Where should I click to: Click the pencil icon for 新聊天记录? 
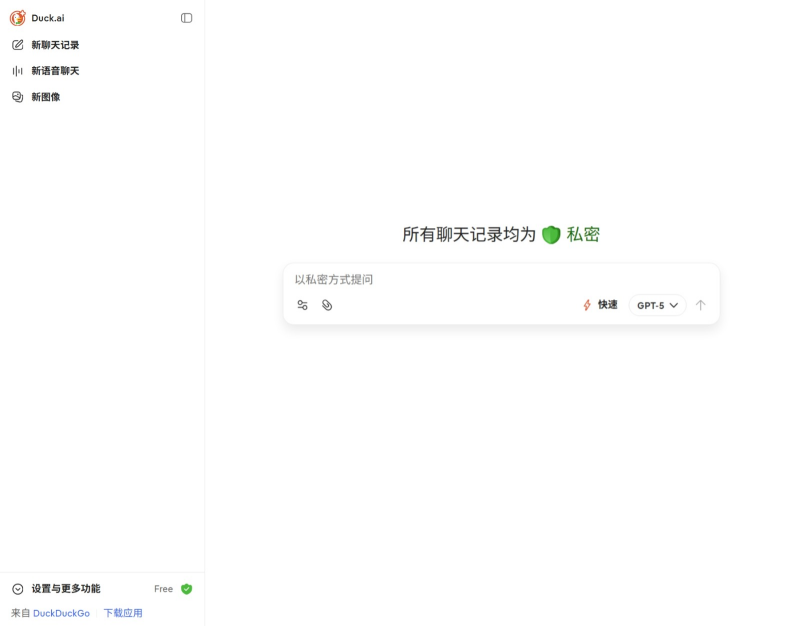[18, 45]
